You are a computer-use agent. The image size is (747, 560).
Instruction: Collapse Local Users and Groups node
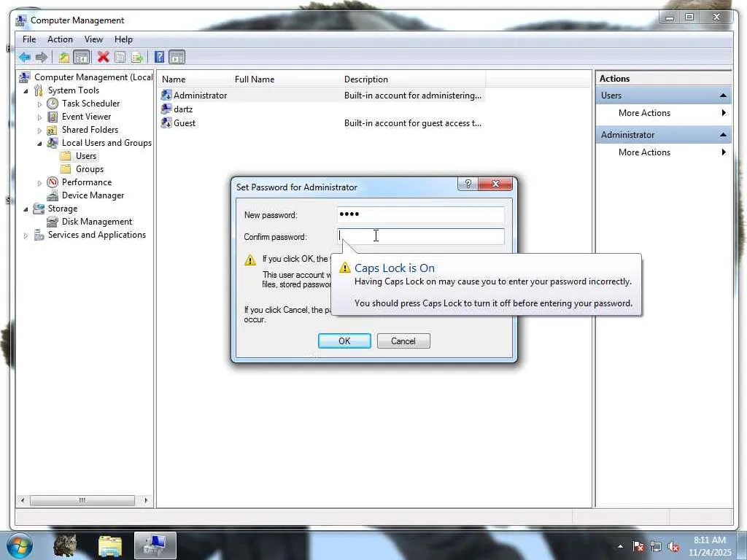tap(39, 144)
